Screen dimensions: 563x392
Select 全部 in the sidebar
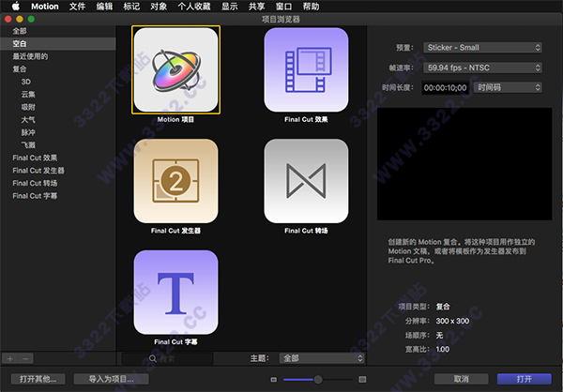20,31
